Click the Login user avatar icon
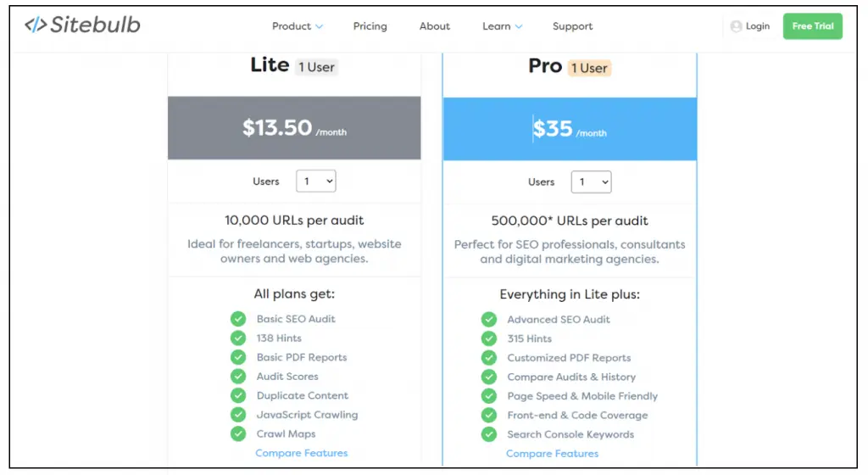This screenshot has width=868, height=475. [x=736, y=26]
